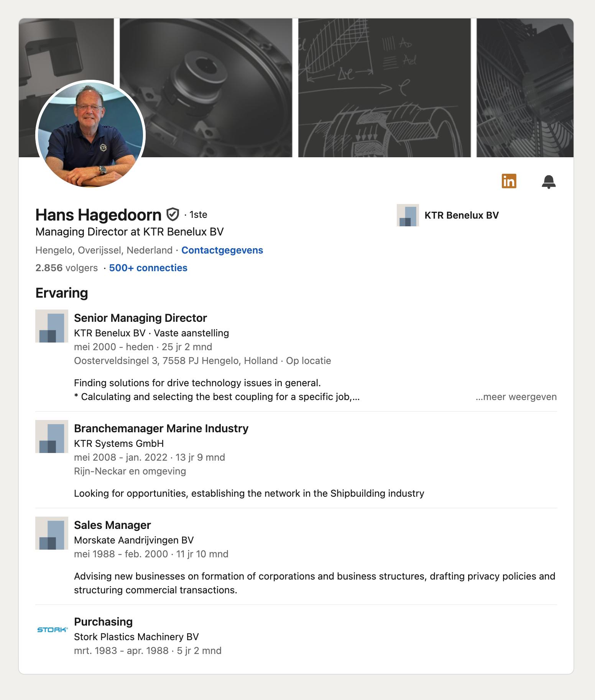The height and width of the screenshot is (700, 595).
Task: Click the notification bell icon
Action: pyautogui.click(x=549, y=181)
